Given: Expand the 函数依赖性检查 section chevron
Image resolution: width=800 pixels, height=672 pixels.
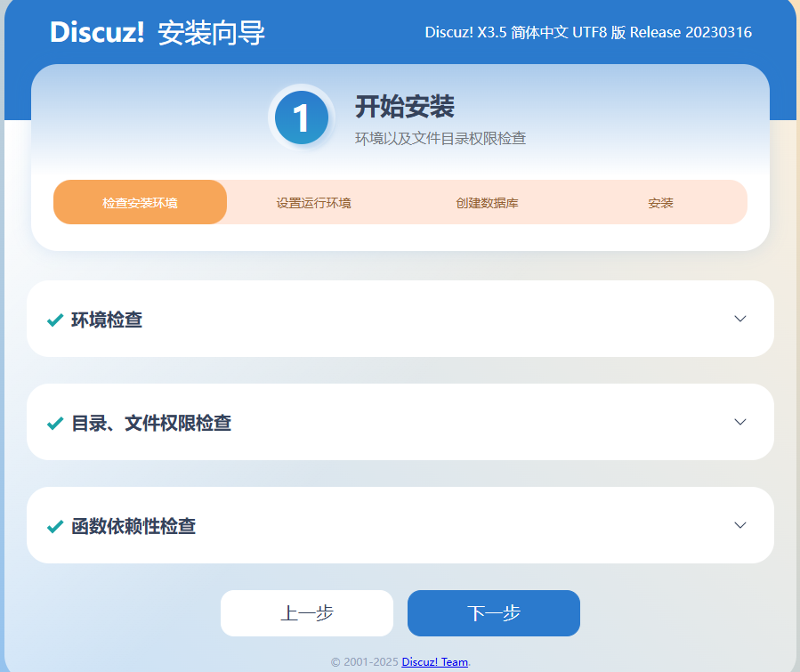Looking at the screenshot, I should click(739, 525).
